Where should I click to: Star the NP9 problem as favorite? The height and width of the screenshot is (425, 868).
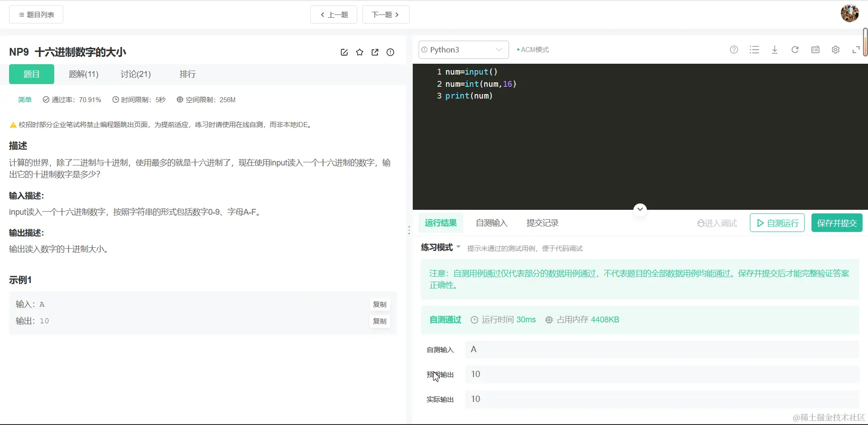coord(359,52)
